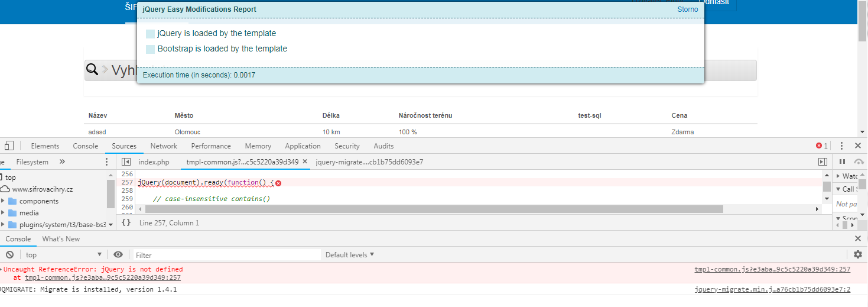Close the tmpl-common.js file tab
The width and height of the screenshot is (868, 307).
point(305,161)
